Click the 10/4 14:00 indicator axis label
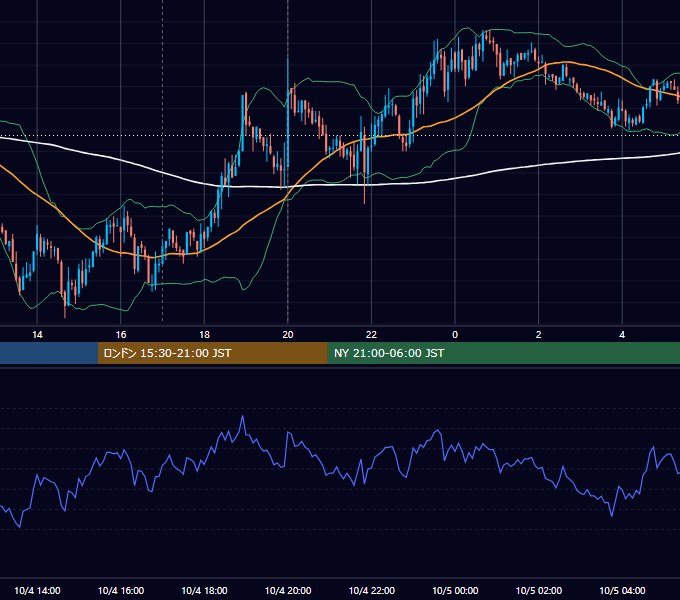Viewport: 680px width, 600px height. point(37,590)
